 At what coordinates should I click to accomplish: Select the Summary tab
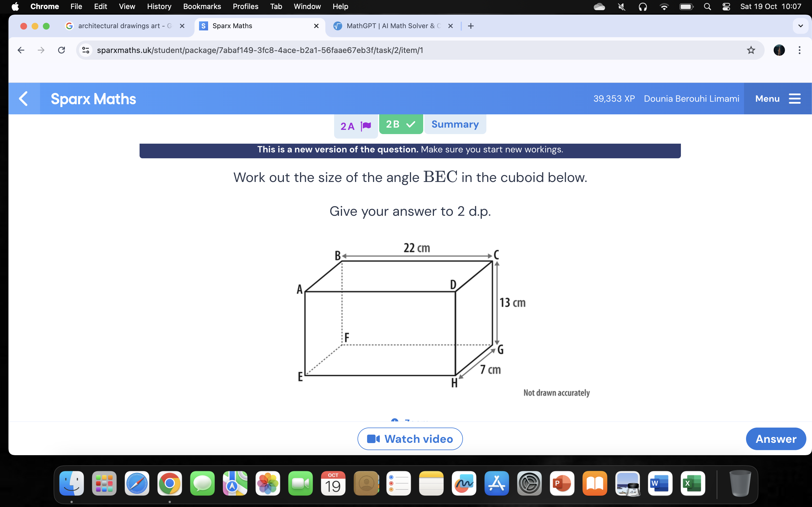(x=455, y=124)
